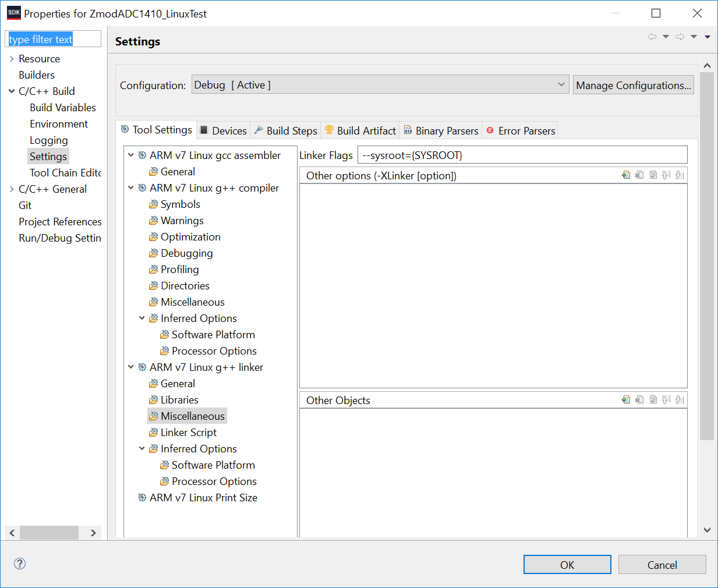This screenshot has height=588, width=718.
Task: Delete selected entry in Other Objects list
Action: pos(639,399)
